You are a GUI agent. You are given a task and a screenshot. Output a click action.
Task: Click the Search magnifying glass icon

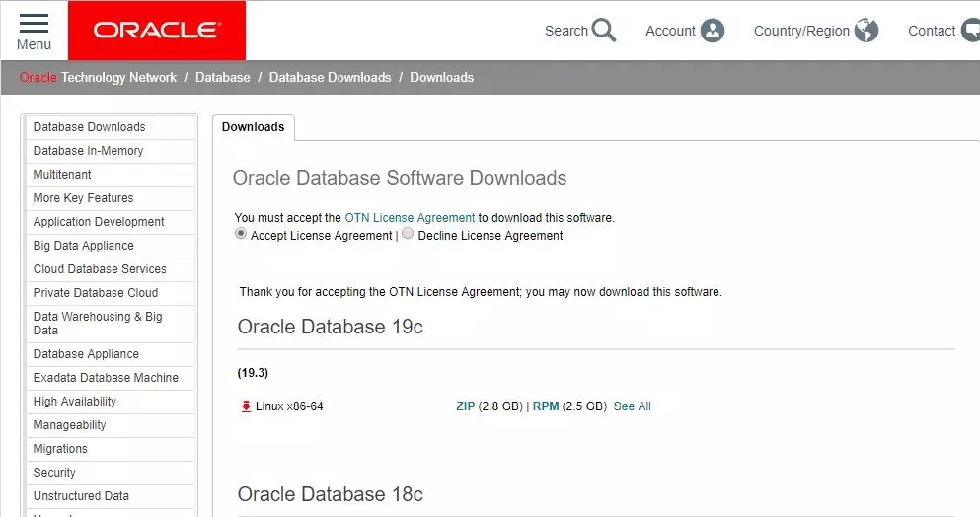[604, 31]
